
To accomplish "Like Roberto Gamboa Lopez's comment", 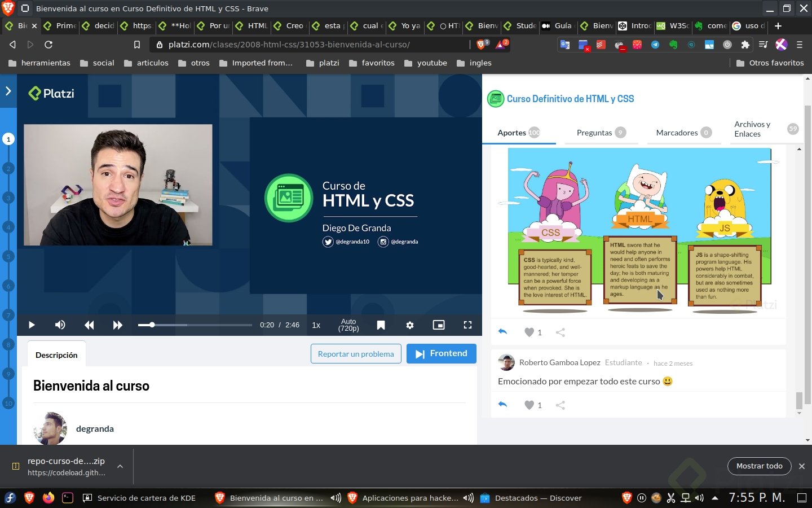I will coord(529,405).
